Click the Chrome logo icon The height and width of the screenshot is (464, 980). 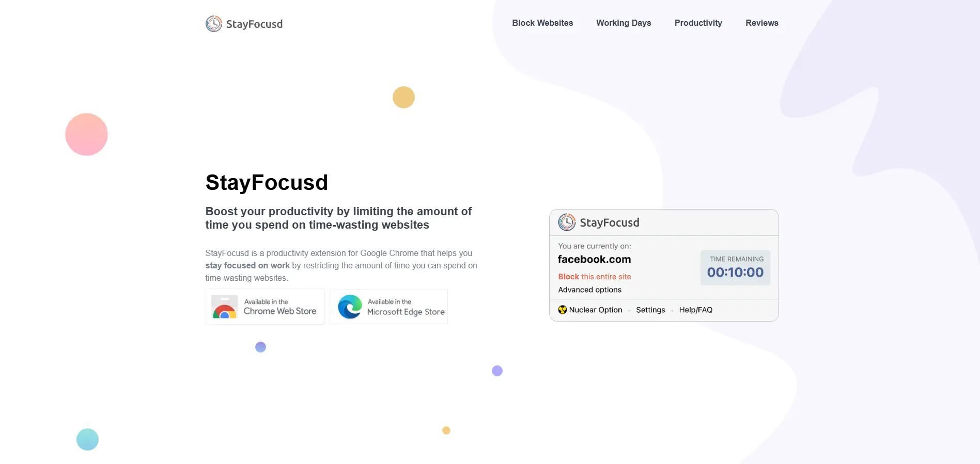coord(225,307)
